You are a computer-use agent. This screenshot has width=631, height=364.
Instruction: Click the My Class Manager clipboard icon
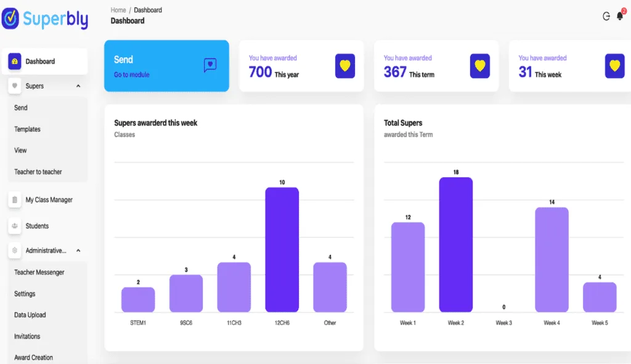point(15,200)
